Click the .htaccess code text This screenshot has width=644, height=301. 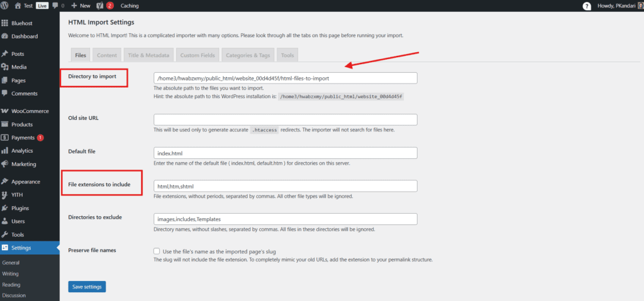pyautogui.click(x=265, y=129)
